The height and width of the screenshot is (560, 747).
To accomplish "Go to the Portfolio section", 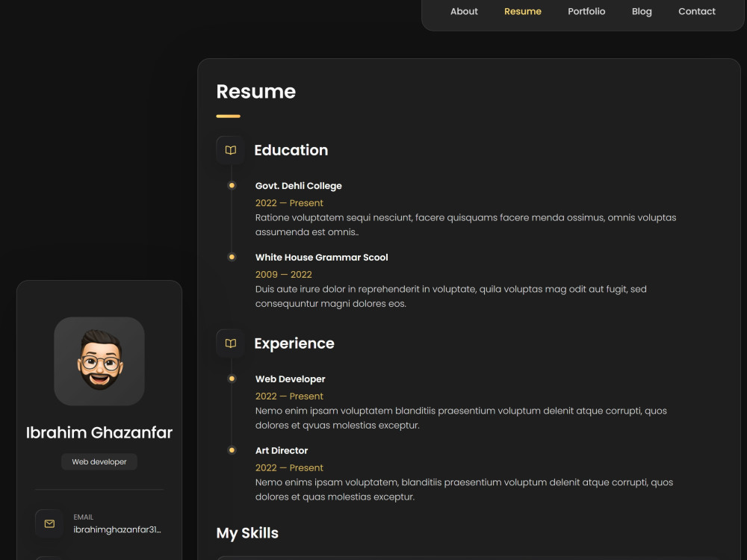I will [586, 11].
